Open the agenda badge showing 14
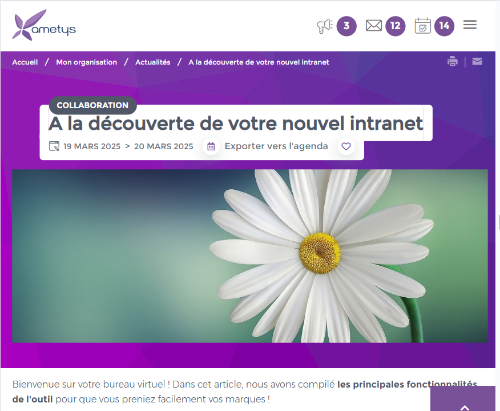The image size is (500, 411). point(444,26)
